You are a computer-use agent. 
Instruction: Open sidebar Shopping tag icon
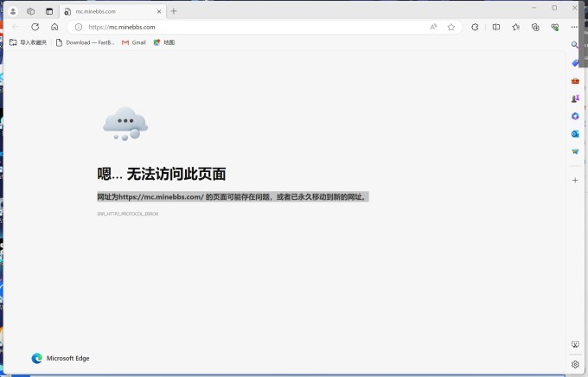tap(575, 63)
